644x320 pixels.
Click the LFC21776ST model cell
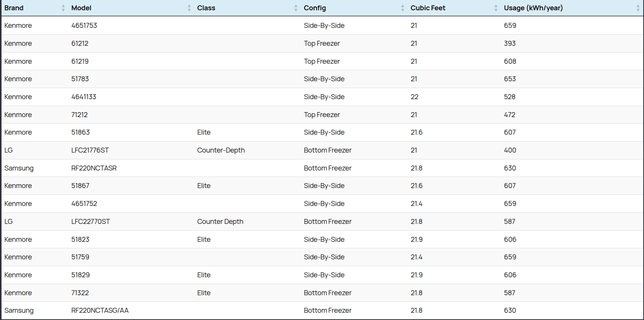[90, 150]
